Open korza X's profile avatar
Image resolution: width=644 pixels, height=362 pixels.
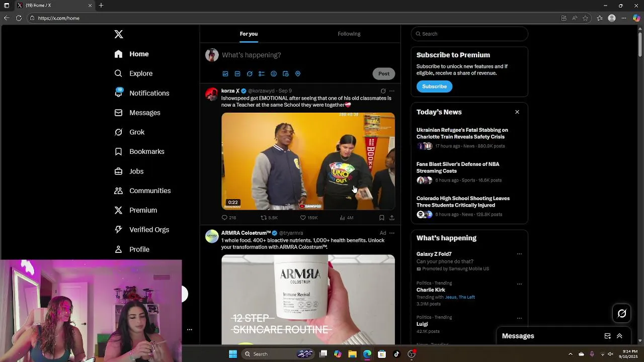click(212, 94)
